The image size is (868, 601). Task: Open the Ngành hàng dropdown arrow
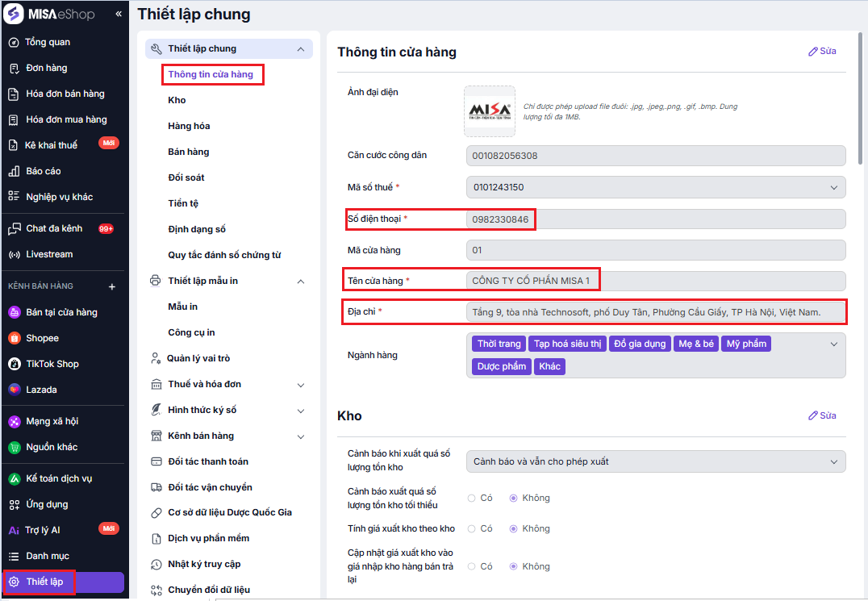coord(833,344)
